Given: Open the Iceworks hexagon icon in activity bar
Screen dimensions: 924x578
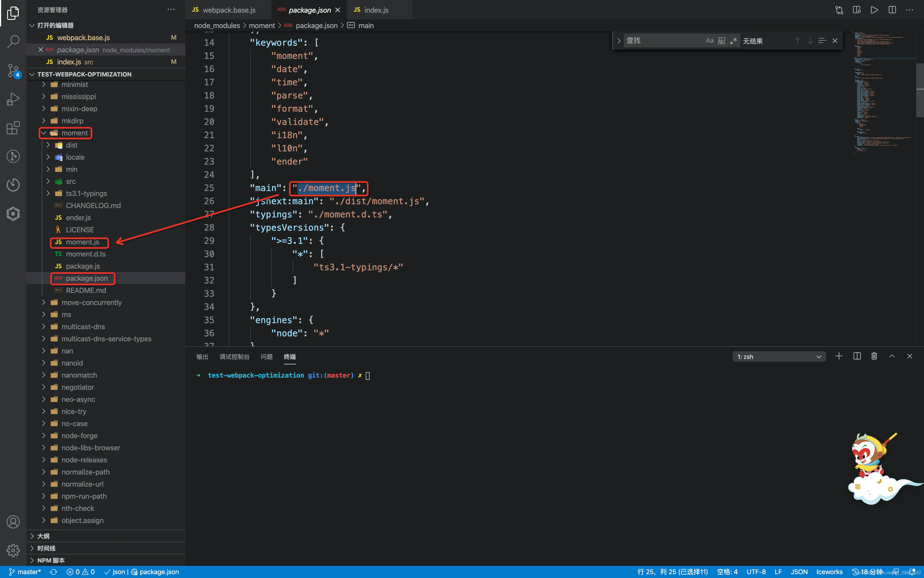Looking at the screenshot, I should click(x=13, y=213).
